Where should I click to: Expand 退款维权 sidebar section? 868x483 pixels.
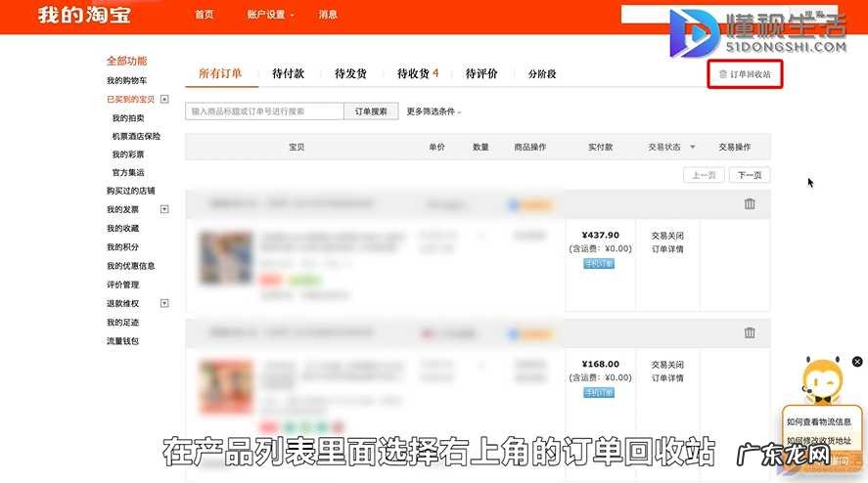(x=164, y=303)
